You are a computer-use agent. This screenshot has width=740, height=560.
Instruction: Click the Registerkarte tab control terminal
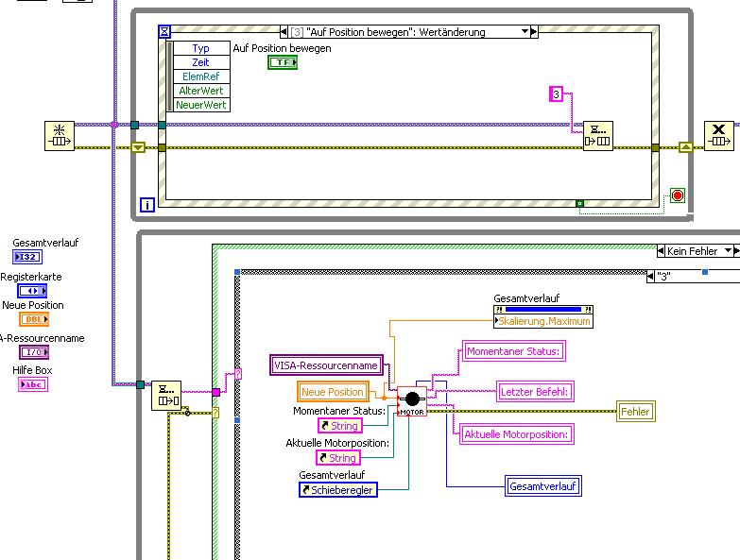point(32,291)
